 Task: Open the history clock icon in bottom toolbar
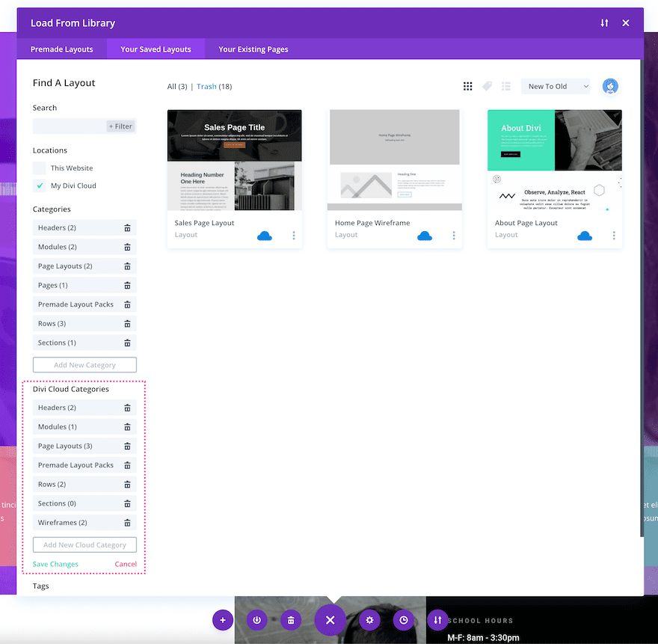(x=404, y=620)
